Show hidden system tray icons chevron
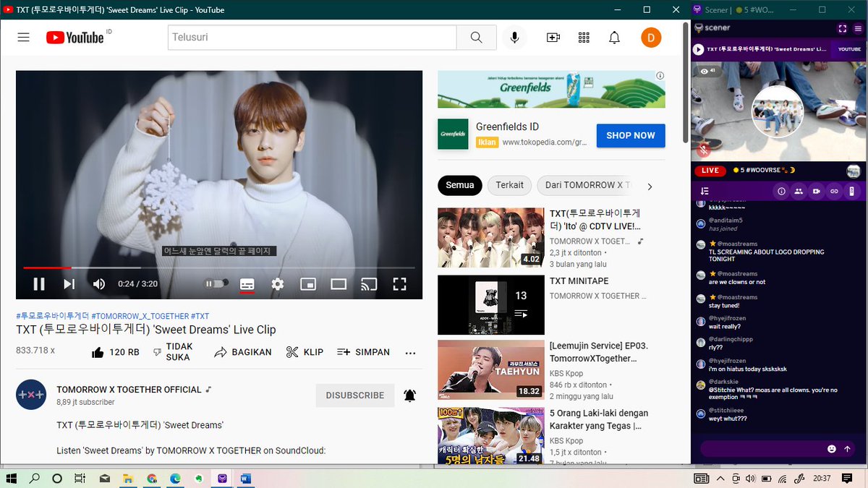The image size is (868, 488). tap(720, 478)
